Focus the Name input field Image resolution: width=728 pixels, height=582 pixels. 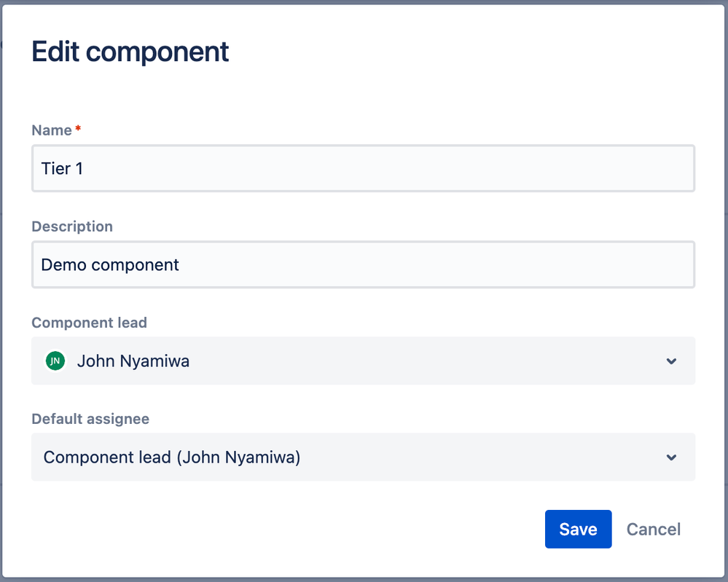point(363,168)
